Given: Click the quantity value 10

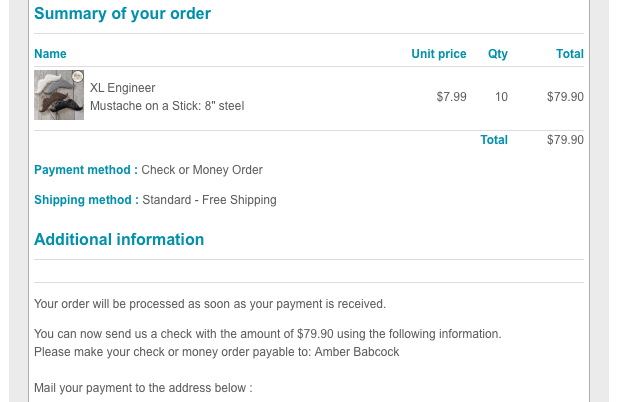Looking at the screenshot, I should click(501, 97).
